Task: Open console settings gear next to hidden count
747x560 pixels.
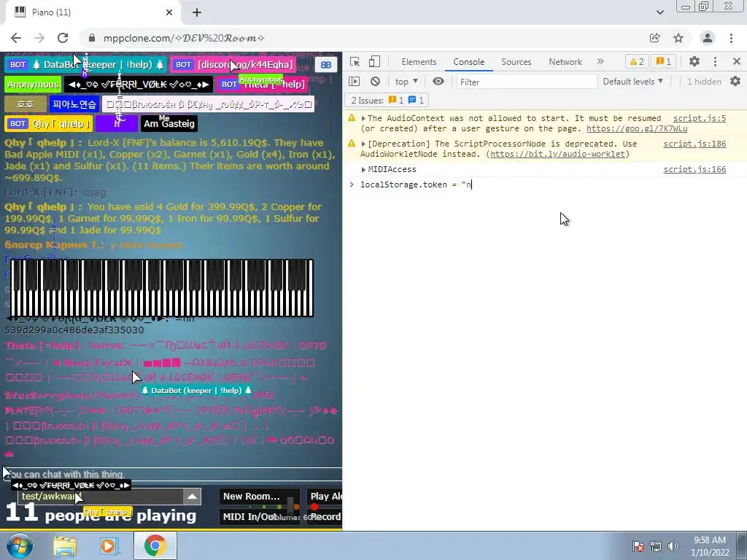Action: [x=735, y=82]
